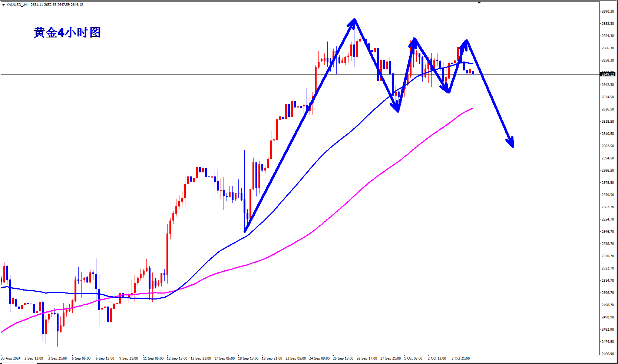Click the price axis label 2594.50

pyautogui.click(x=608, y=158)
